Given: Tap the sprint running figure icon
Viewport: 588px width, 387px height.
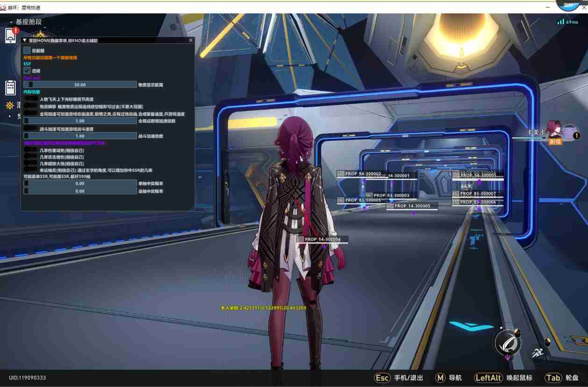Looking at the screenshot, I should (538, 353).
